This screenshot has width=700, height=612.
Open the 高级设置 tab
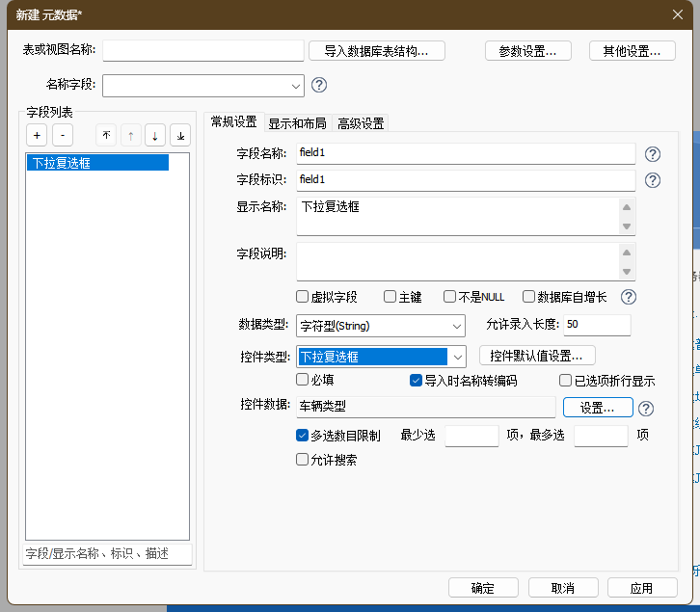tap(361, 123)
